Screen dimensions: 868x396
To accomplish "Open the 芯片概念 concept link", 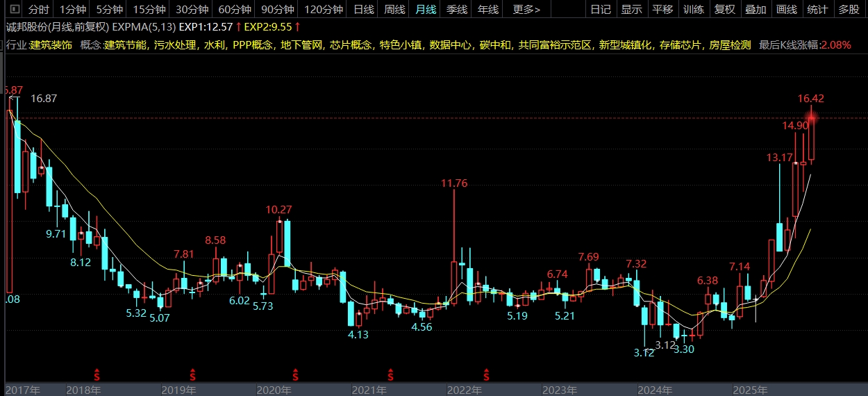I will pyautogui.click(x=351, y=44).
